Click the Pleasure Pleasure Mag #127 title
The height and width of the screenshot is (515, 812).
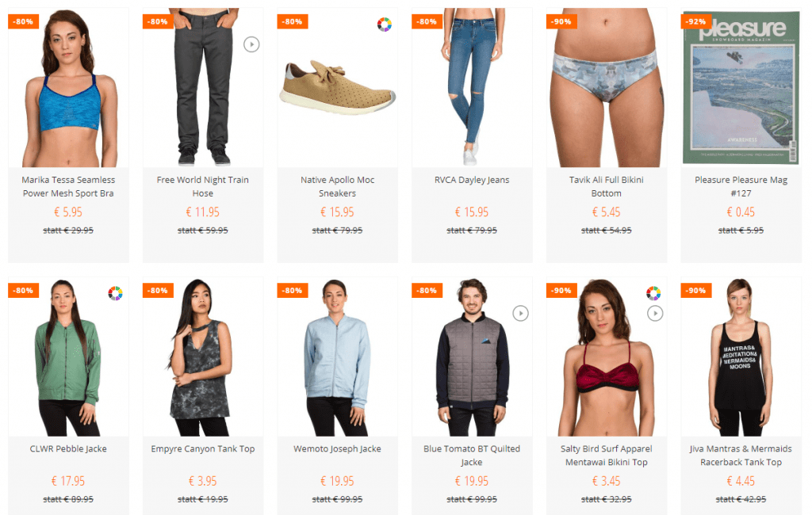point(741,186)
